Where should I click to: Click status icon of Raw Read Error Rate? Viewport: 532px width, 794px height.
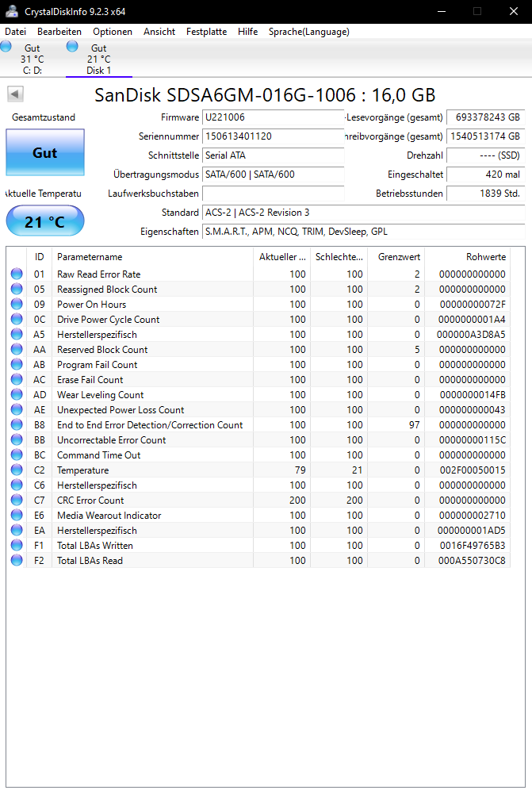click(x=17, y=274)
